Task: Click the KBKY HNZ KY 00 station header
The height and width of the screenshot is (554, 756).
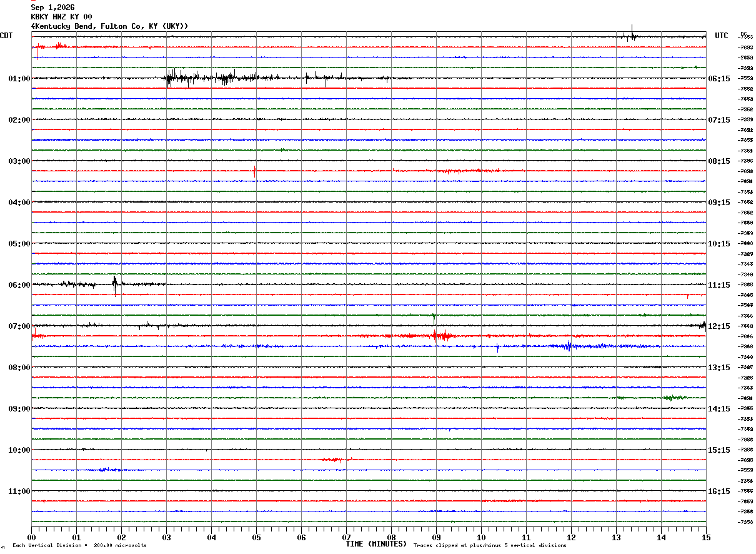Action: pos(61,17)
